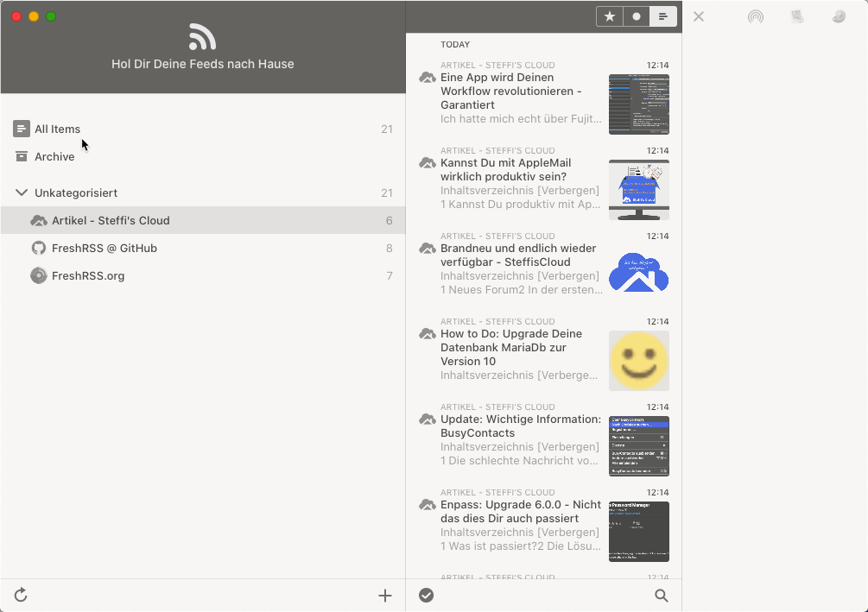This screenshot has height=612, width=868.
Task: Show all articles filter
Action: tap(663, 16)
